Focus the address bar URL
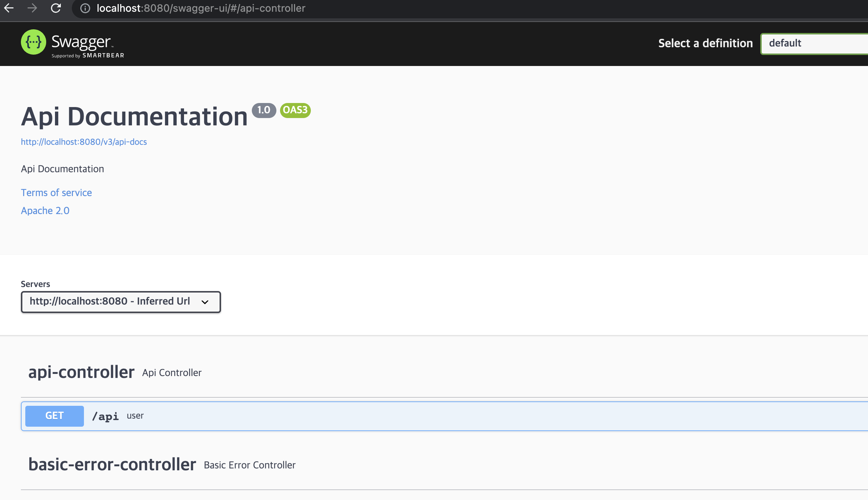 (201, 8)
